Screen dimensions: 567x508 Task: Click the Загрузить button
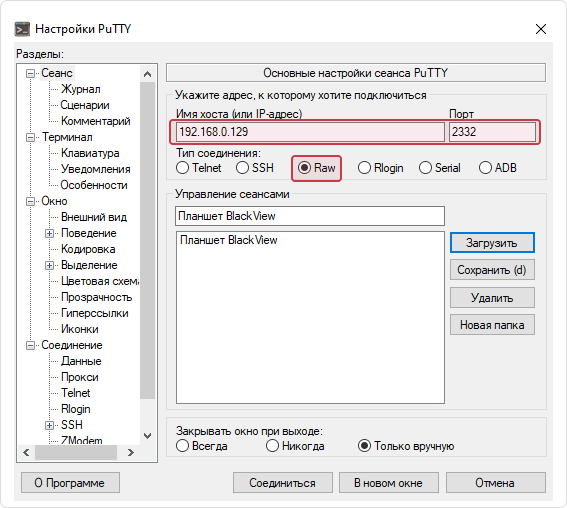(492, 243)
